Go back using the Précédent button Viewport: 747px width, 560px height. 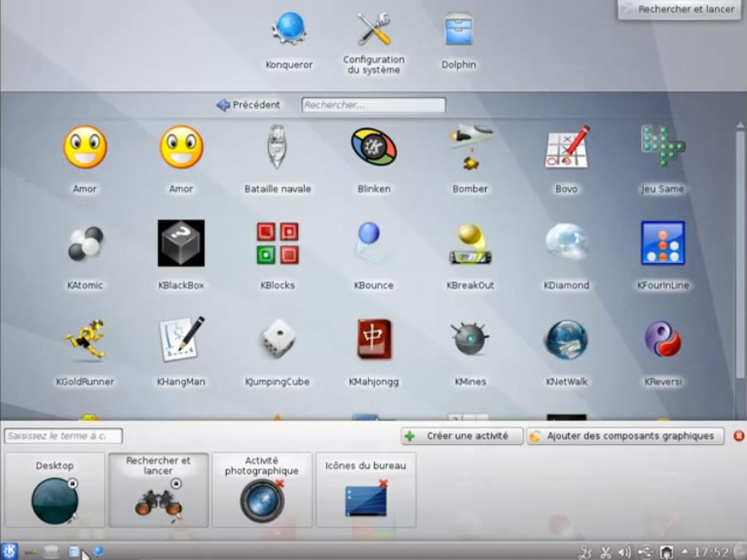click(x=249, y=104)
